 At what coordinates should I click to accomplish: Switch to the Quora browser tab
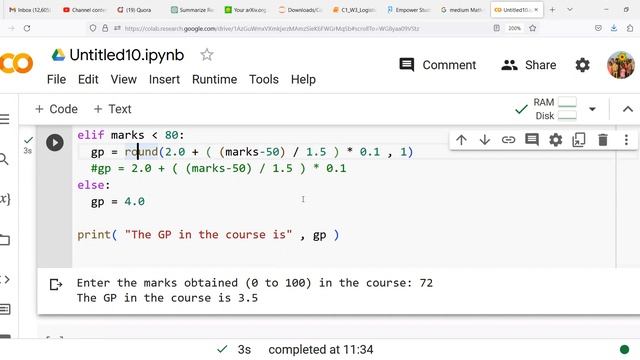(134, 10)
